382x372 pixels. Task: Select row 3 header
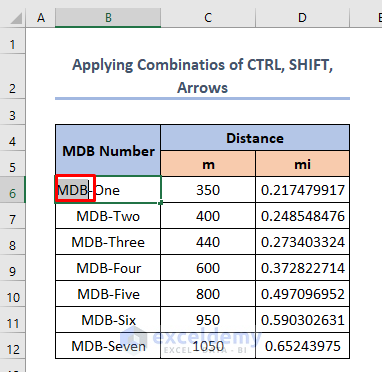pyautogui.click(x=13, y=112)
